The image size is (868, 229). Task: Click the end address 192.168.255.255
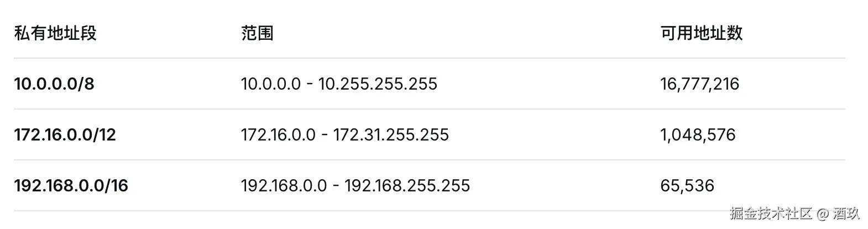407,186
